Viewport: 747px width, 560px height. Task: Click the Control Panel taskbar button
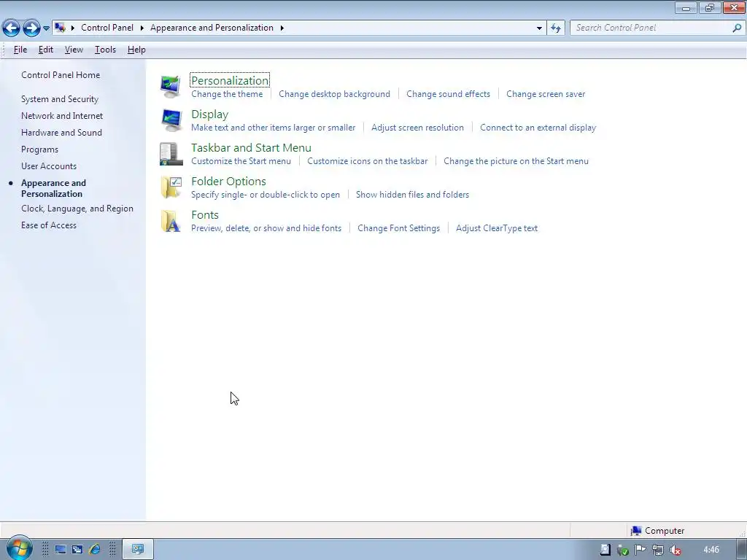pyautogui.click(x=138, y=549)
